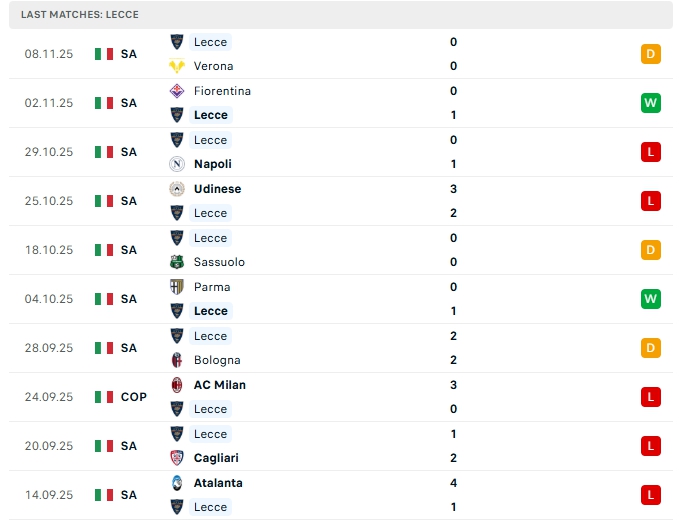The image size is (683, 521).
Task: Click the Parma club crest icon
Action: tap(177, 287)
